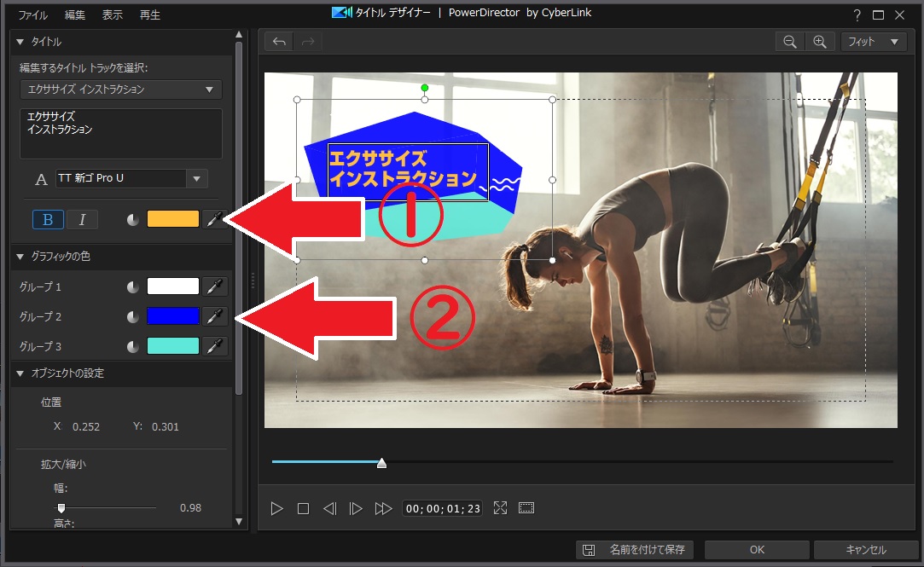Use the eyedropper for グループ 3

214,346
